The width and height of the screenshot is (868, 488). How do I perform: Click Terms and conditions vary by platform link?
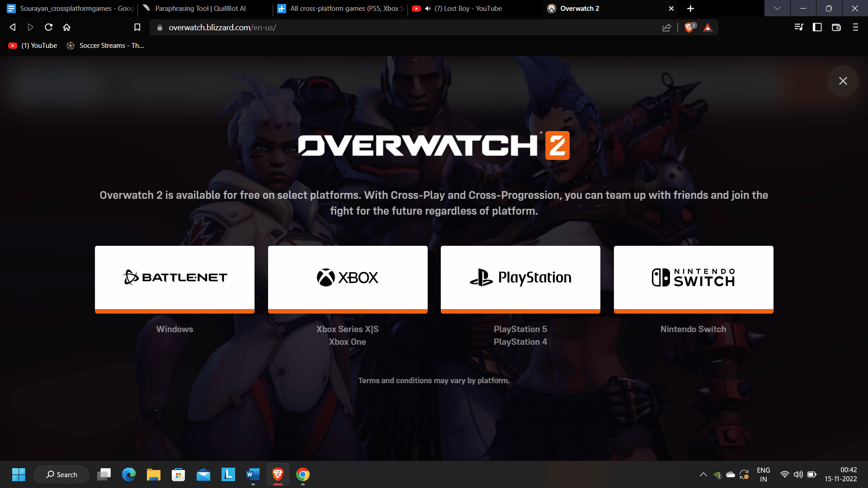click(x=434, y=381)
